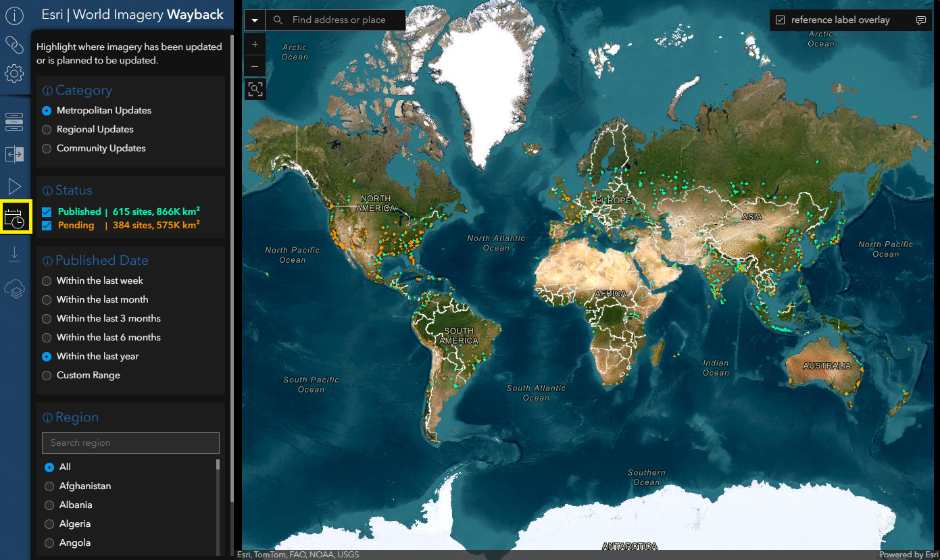The height and width of the screenshot is (560, 940).
Task: Click the AFRICA label on the map
Action: click(611, 294)
